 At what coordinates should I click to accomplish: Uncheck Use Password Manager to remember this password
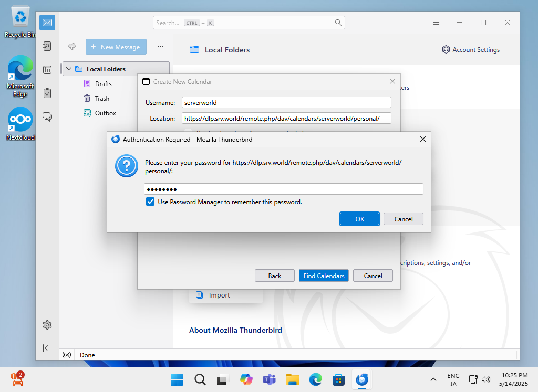(x=149, y=202)
